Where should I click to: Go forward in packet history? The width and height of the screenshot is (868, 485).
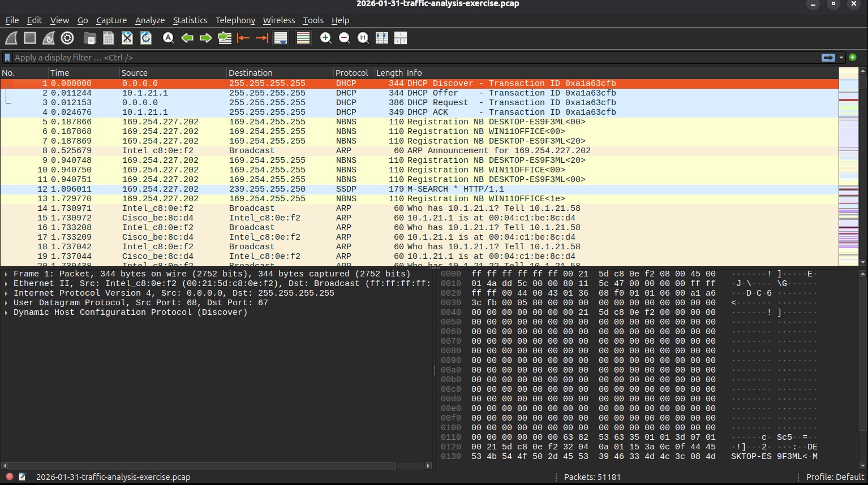pos(206,38)
